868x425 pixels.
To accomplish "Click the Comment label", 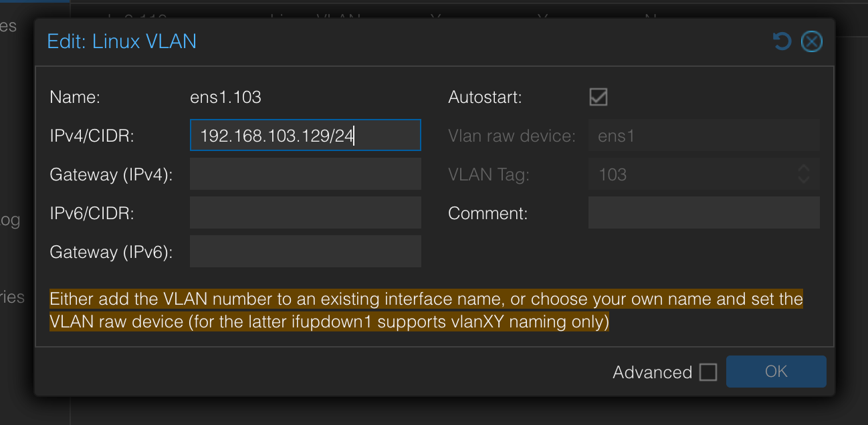I will pos(487,214).
